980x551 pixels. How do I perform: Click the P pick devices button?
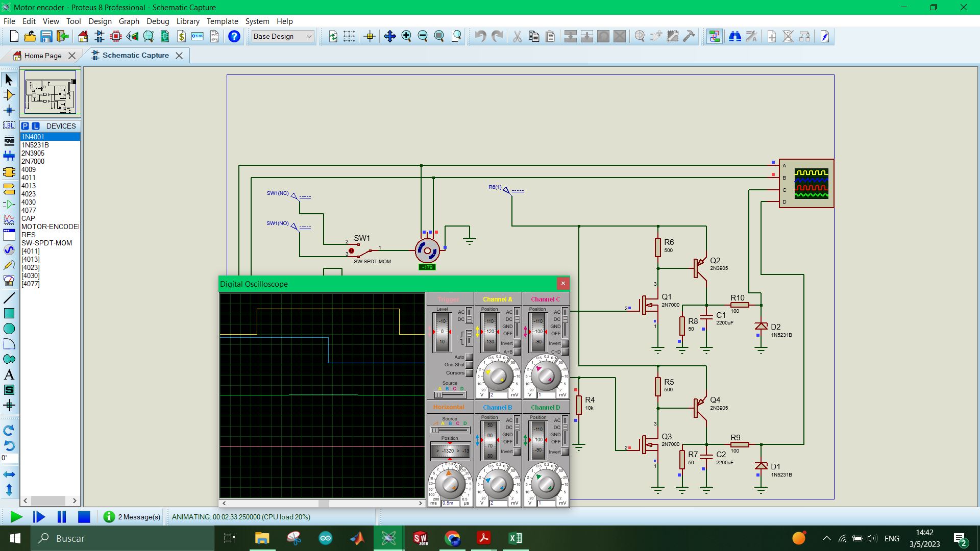(25, 126)
